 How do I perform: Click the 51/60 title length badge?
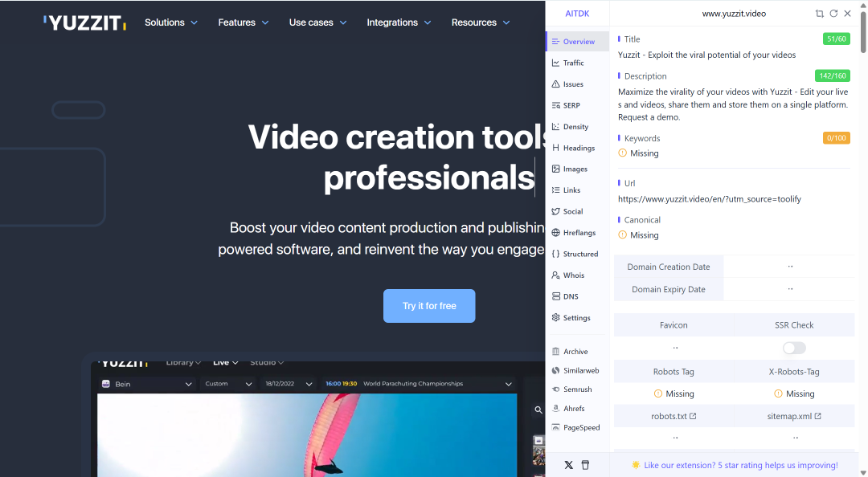(836, 39)
